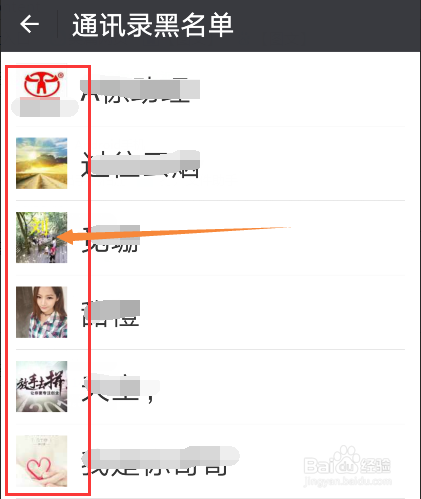
Task: Open the blurred name beside the heart hands avatar
Action: coord(161,460)
